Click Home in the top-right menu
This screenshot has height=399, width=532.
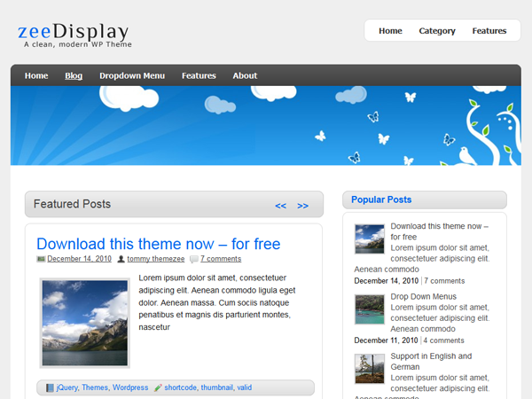click(x=390, y=31)
